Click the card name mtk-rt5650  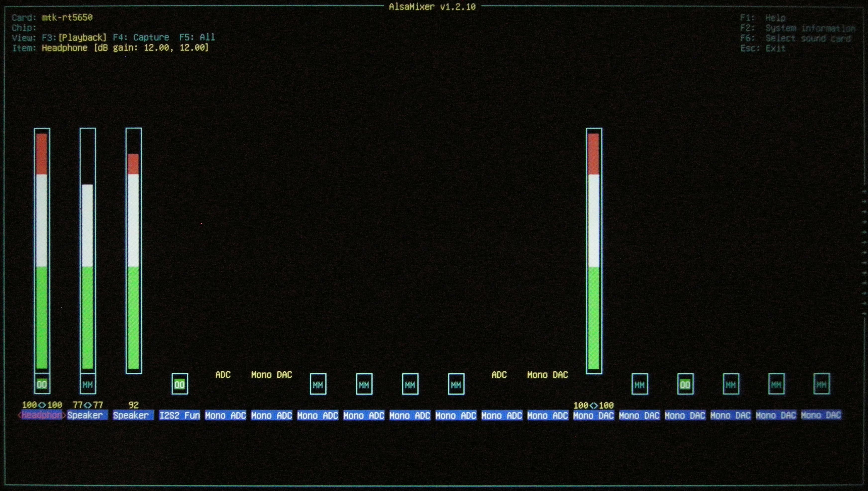67,17
